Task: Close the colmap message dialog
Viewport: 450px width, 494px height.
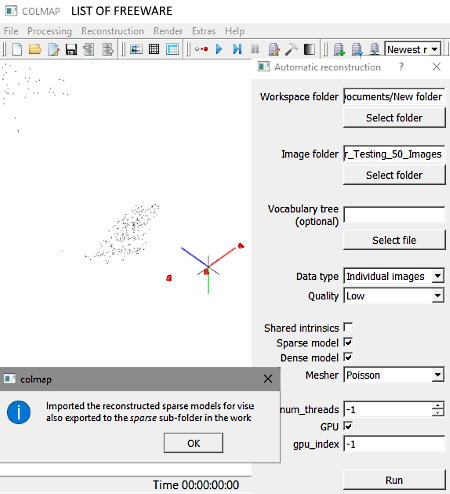Action: pos(268,379)
